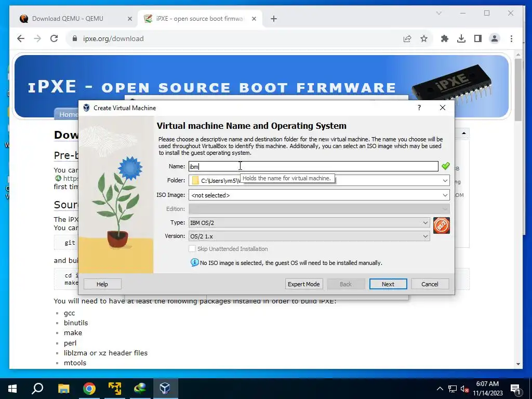Click the Next button
Screen dimensions: 532x399
tap(388, 284)
